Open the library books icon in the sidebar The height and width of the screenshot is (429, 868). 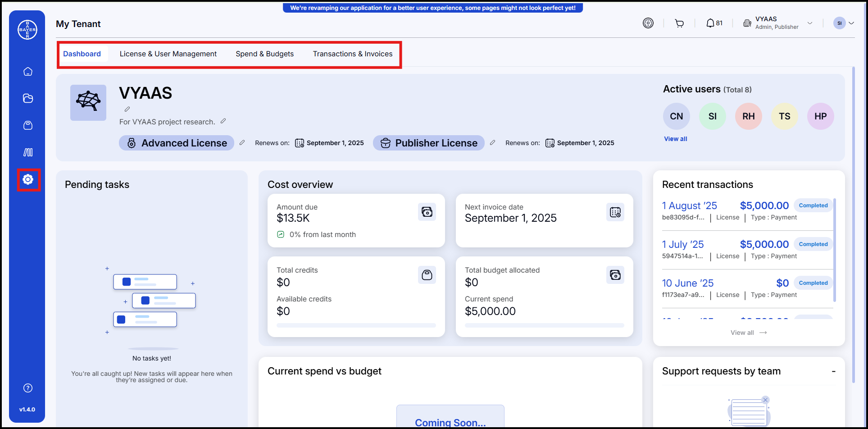[x=28, y=152]
